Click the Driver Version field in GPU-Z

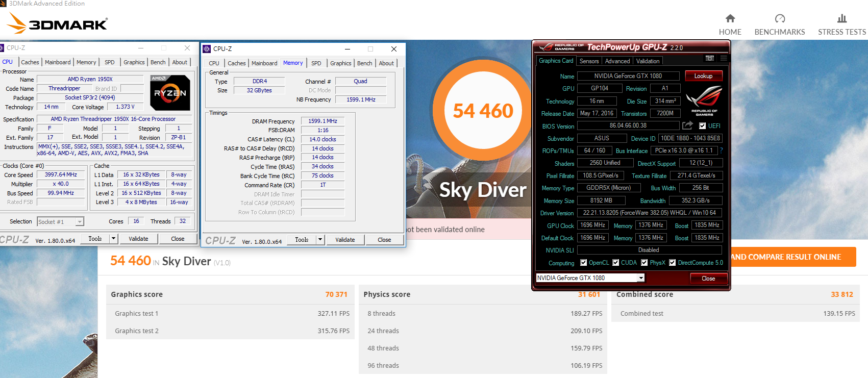(x=650, y=213)
